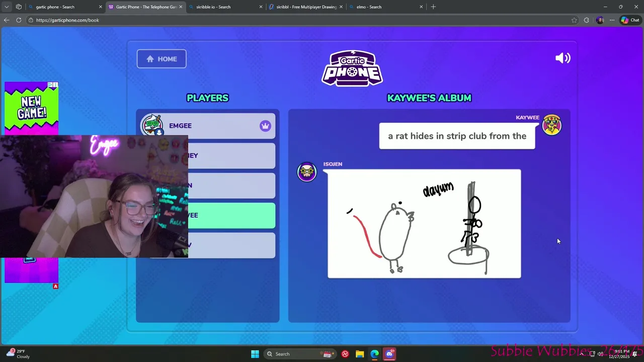Click the browser back arrow

point(7,20)
